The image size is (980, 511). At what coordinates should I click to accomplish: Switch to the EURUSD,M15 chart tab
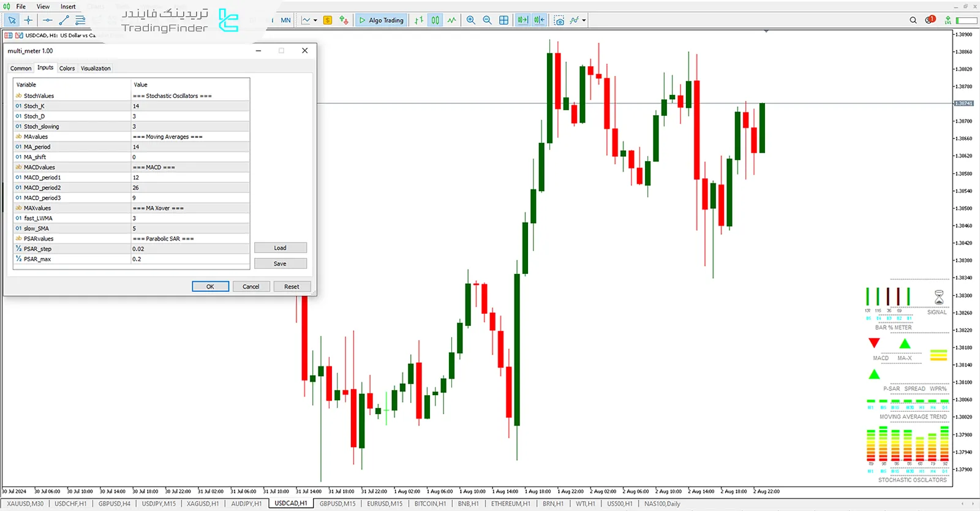385,504
